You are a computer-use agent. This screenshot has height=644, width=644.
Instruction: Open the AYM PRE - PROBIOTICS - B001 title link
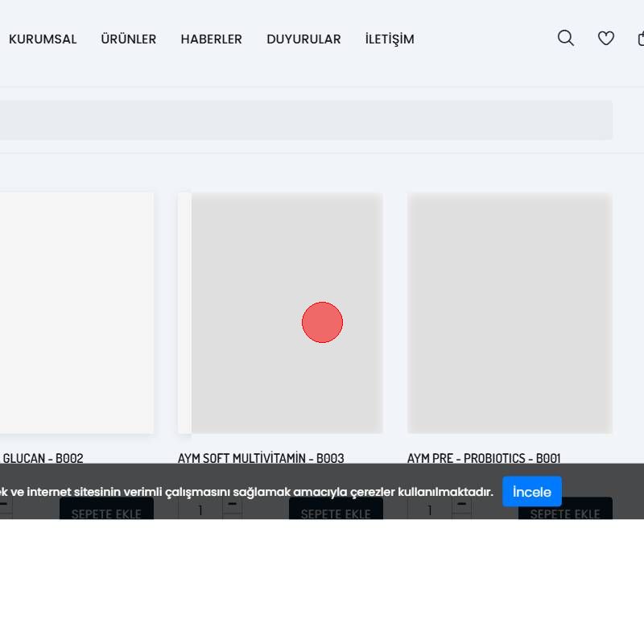coord(484,458)
